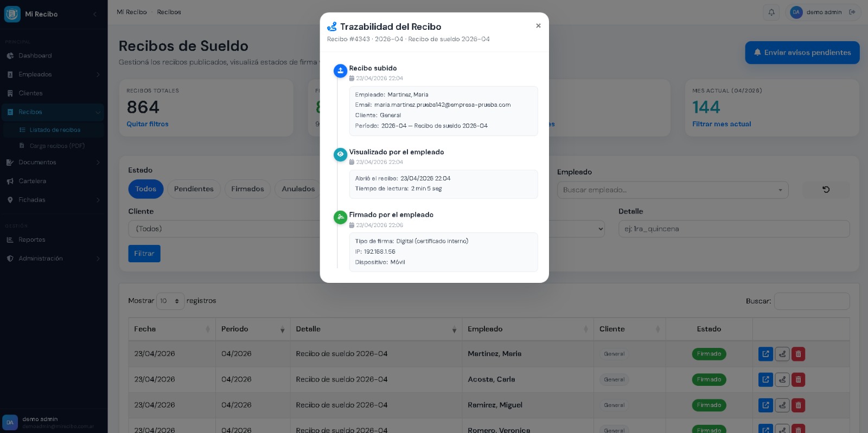
Task: Delete the Ramirez, Miguel receipt with trash icon
Action: [798, 405]
